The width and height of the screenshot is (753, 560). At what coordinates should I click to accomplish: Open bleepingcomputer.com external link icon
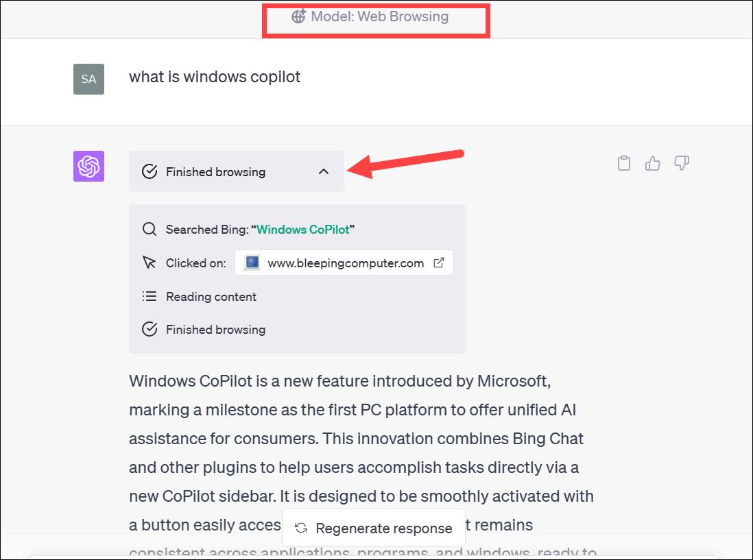[438, 263]
